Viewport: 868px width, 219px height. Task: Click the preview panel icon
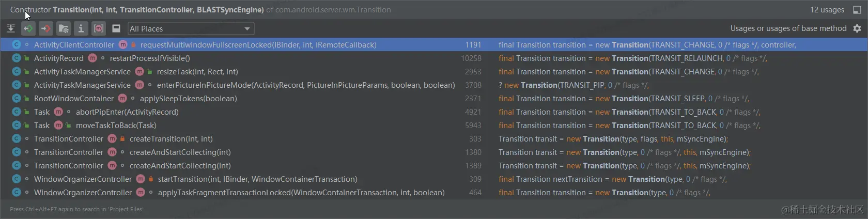(x=116, y=28)
